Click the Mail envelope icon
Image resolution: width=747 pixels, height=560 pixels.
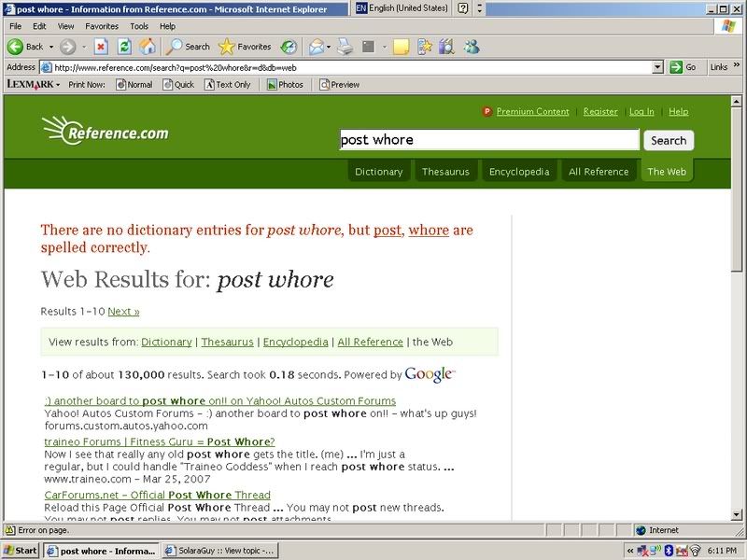coord(316,47)
